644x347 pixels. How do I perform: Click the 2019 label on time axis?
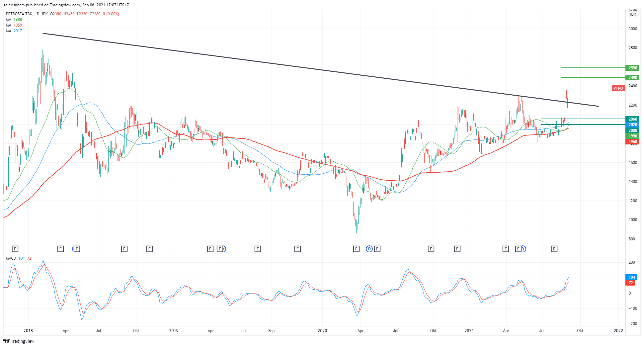[x=174, y=330]
